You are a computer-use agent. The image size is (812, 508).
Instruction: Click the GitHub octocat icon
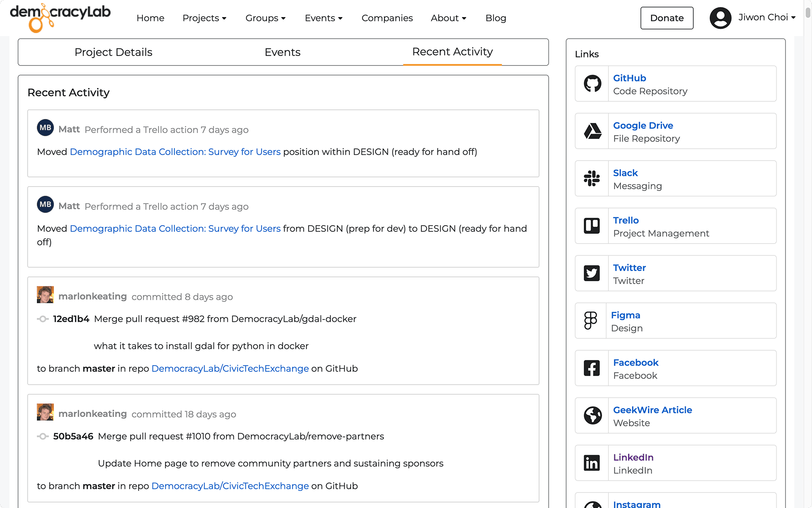pos(592,84)
